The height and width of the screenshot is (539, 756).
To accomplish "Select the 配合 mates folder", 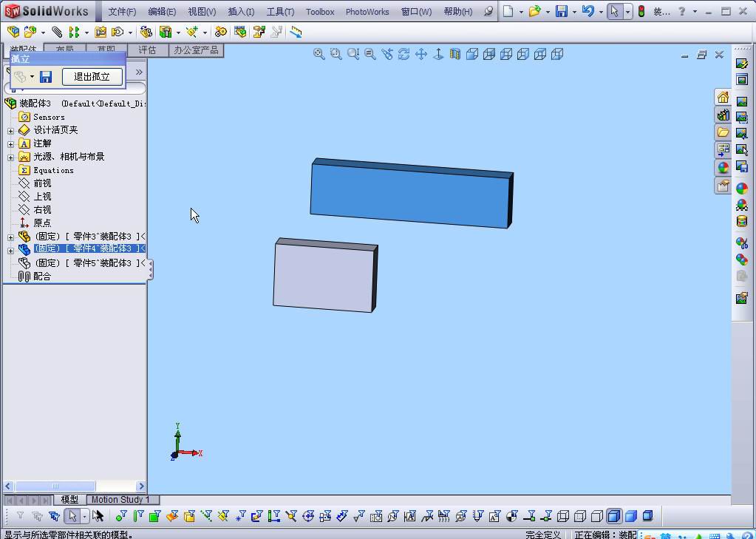I will 42,277.
